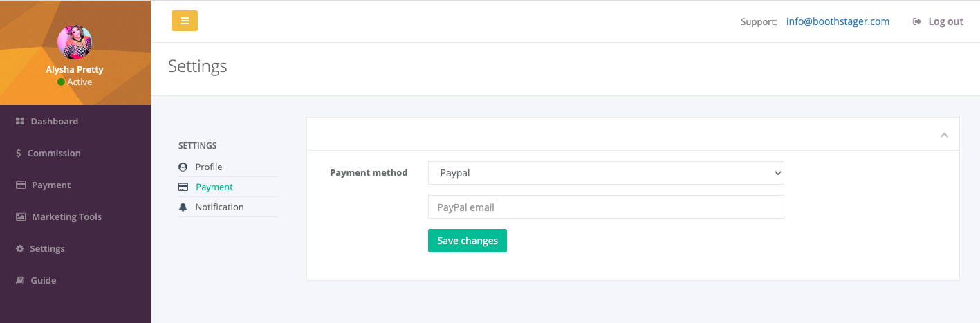This screenshot has height=323, width=980.
Task: Click the Payment card icon in sidebar
Action: tap(21, 185)
